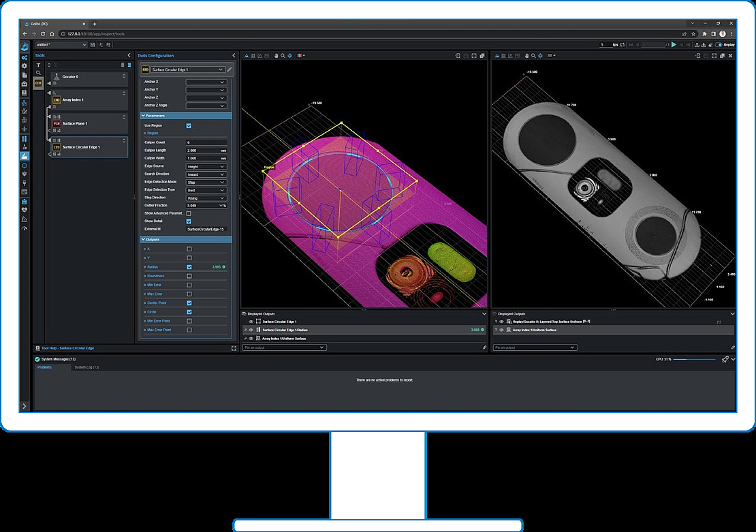Open the Anchor X dropdown
This screenshot has width=756, height=532.
(x=206, y=82)
